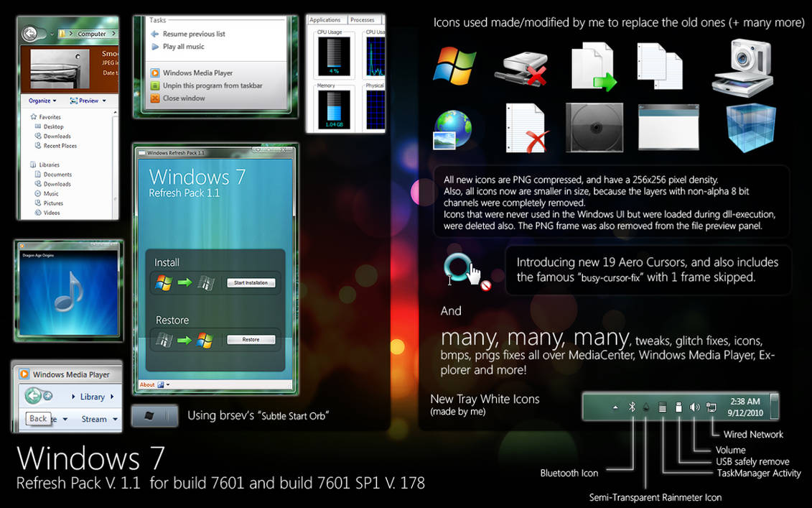Click the USB safely remove tray icon

click(x=679, y=407)
